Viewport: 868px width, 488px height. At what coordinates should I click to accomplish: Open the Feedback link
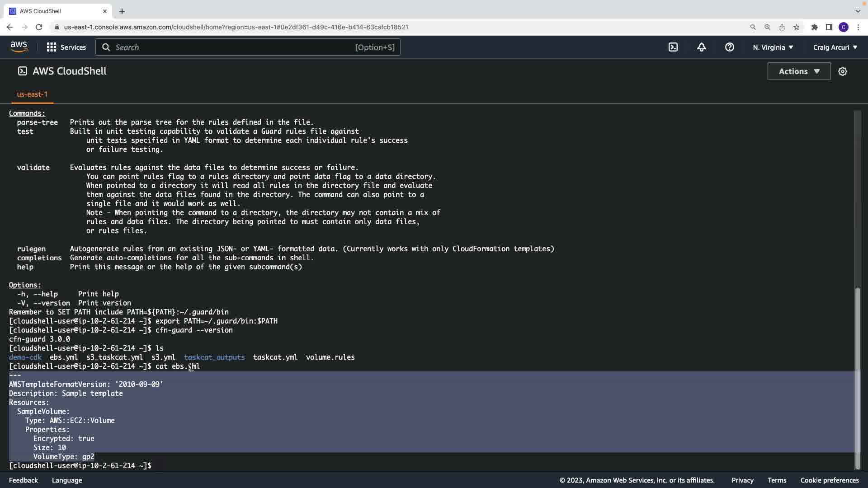click(x=24, y=480)
